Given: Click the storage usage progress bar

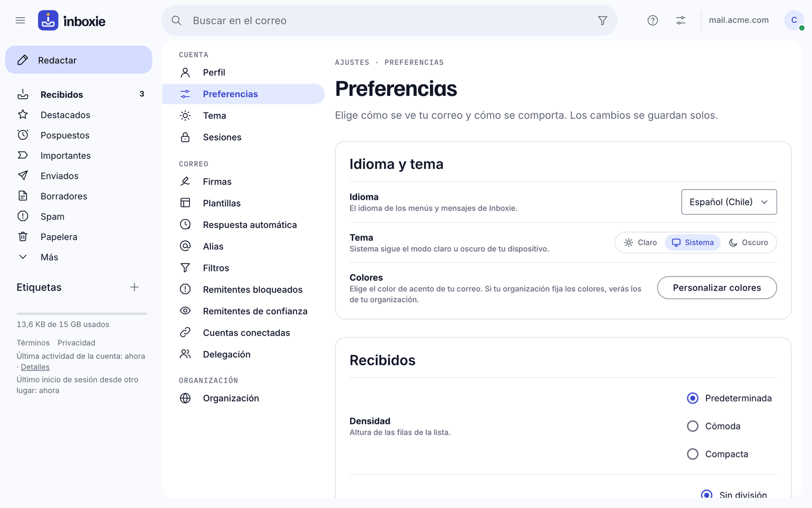Looking at the screenshot, I should (82, 313).
